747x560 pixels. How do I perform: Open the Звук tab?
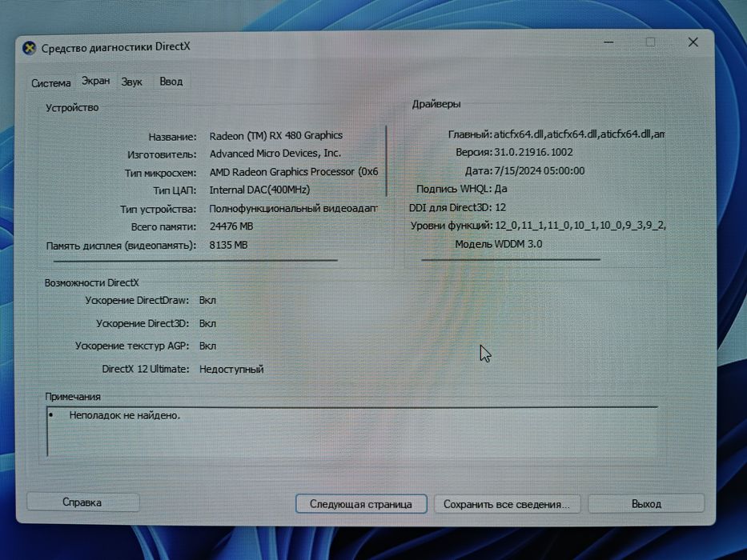(x=132, y=82)
